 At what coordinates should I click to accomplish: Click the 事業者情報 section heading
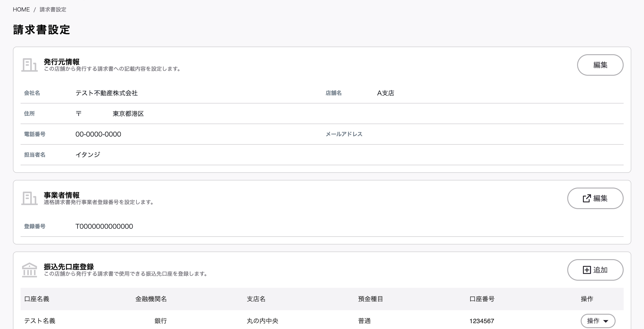click(62, 195)
